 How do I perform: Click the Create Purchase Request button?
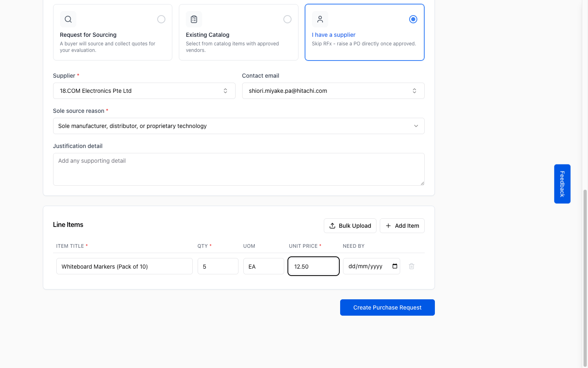(x=388, y=307)
